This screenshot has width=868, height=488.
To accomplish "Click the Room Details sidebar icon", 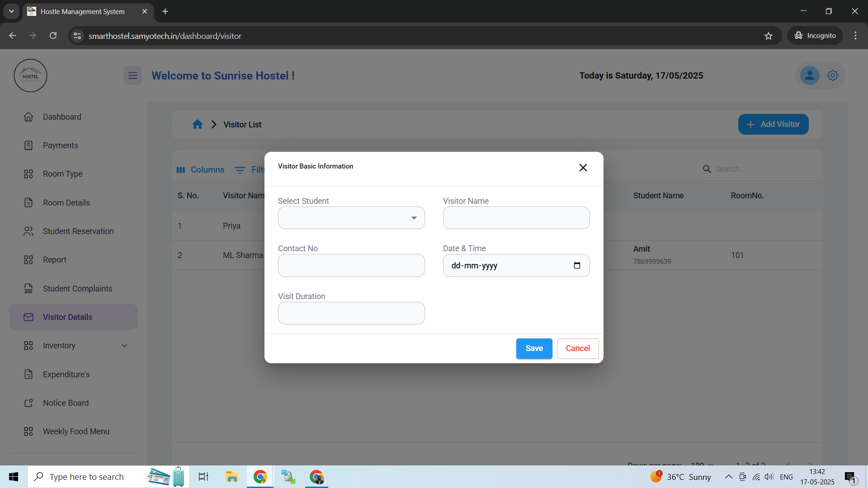I will click(29, 202).
